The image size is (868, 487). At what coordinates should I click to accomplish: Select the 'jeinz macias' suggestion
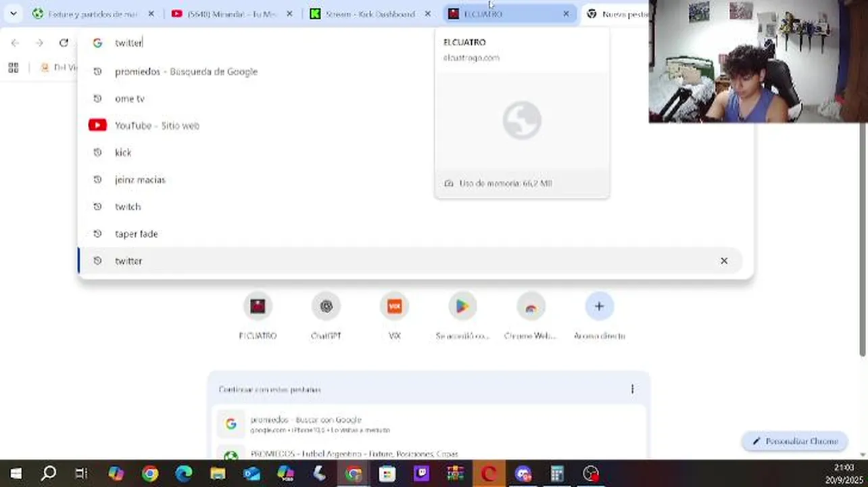(410, 179)
